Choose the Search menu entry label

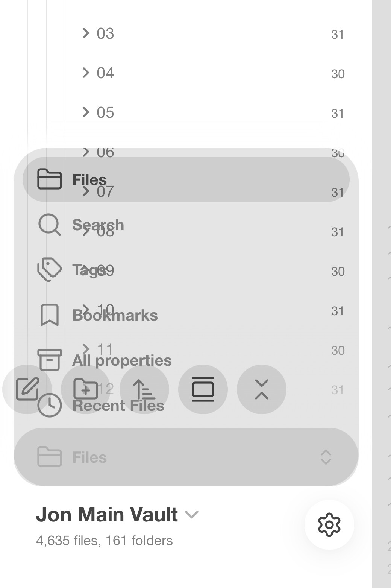98,225
